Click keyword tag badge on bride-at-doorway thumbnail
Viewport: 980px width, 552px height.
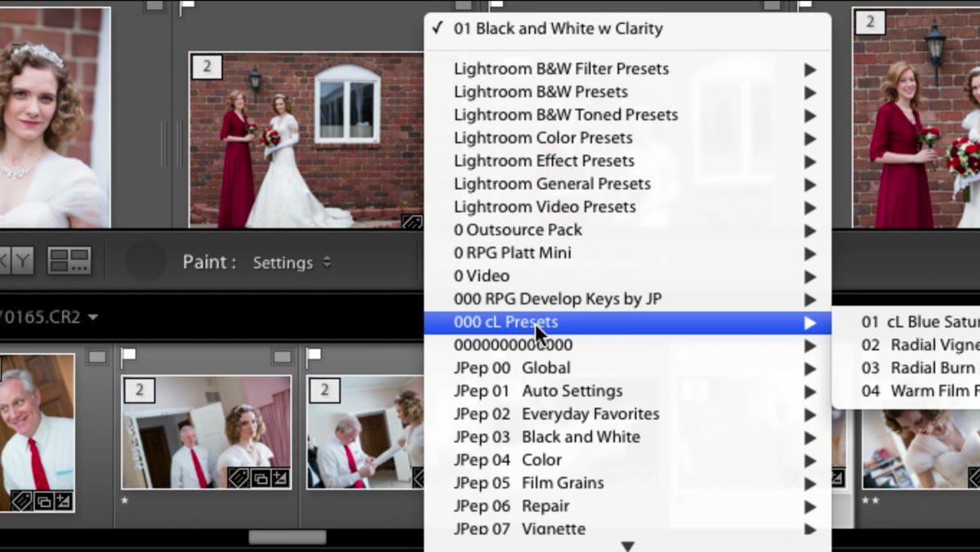(x=238, y=478)
